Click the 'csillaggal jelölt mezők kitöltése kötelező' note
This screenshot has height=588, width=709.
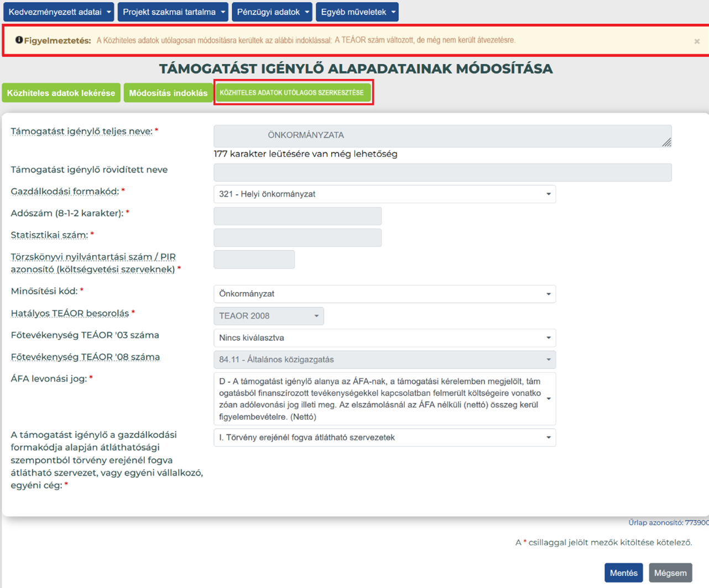(604, 543)
